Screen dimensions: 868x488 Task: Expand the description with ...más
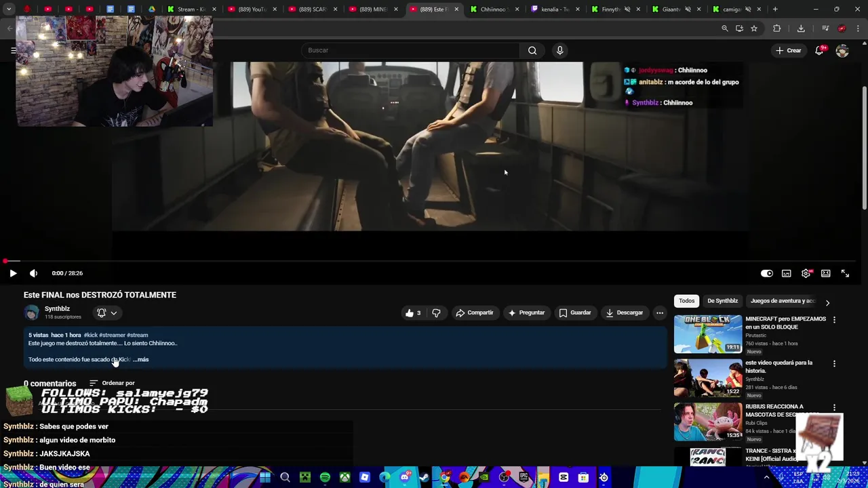coord(141,359)
